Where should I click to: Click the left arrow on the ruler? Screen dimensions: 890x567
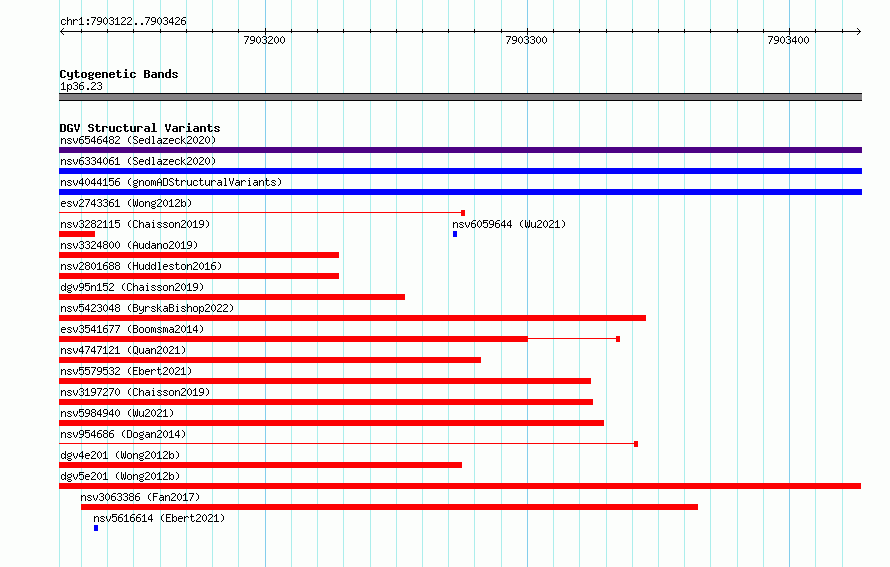pos(62,31)
